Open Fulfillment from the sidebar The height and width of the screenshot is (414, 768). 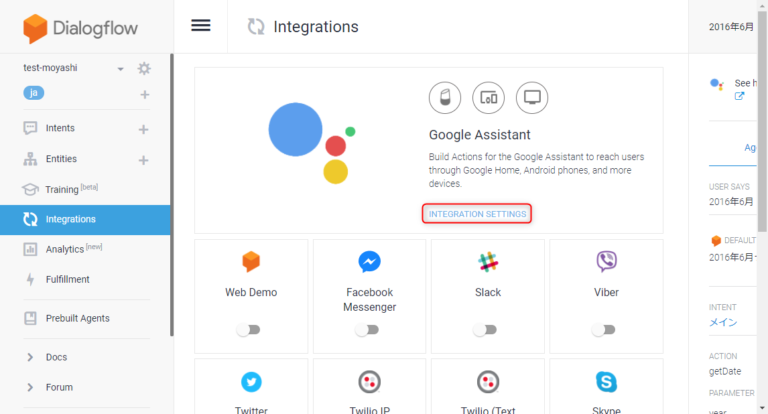point(67,279)
